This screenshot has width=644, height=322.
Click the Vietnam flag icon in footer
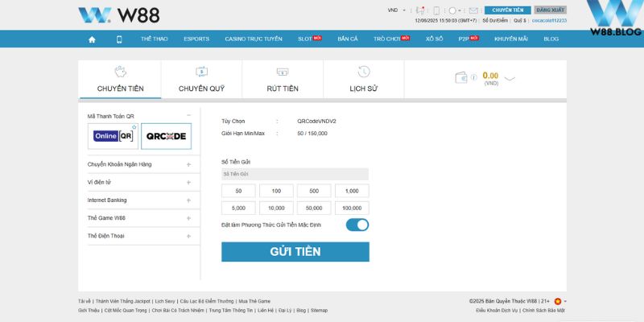[x=557, y=301]
